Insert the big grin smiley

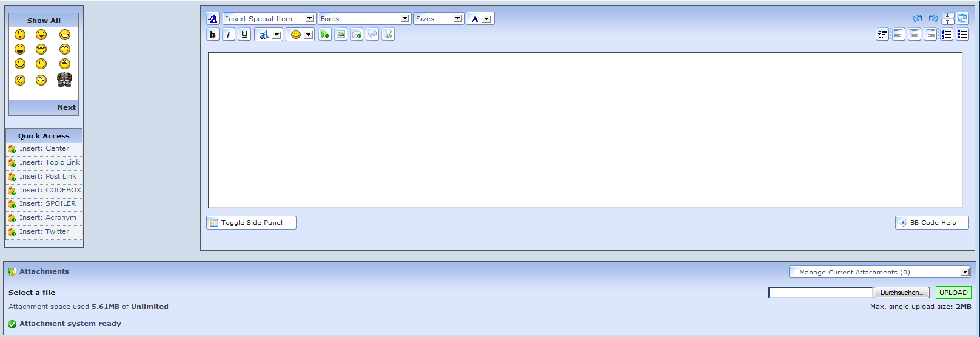[65, 35]
